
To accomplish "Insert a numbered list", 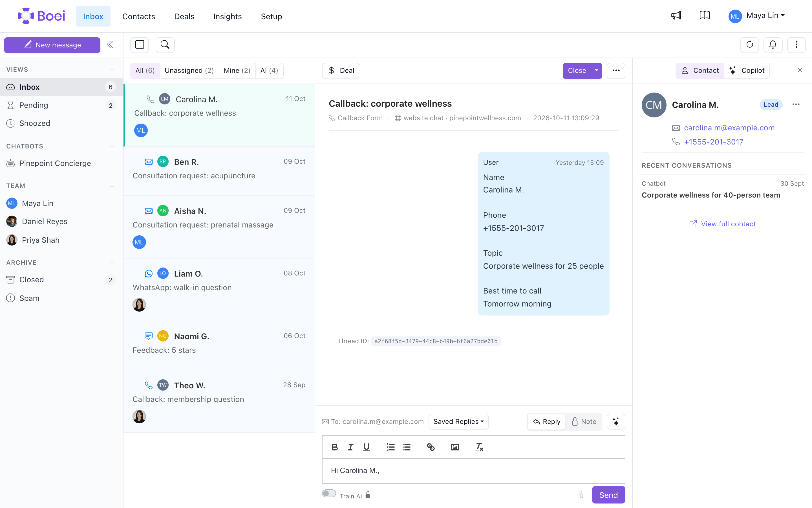I will (x=390, y=447).
